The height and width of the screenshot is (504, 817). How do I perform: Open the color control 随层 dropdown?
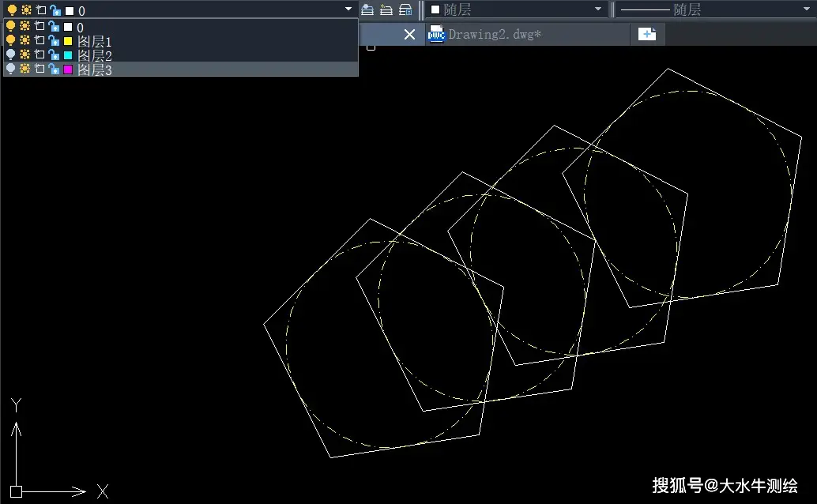click(x=517, y=9)
